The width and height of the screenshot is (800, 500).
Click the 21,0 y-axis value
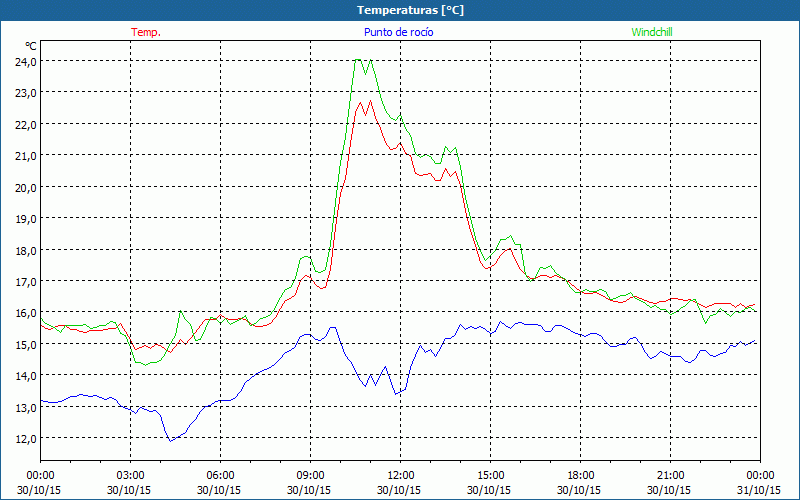(27, 156)
